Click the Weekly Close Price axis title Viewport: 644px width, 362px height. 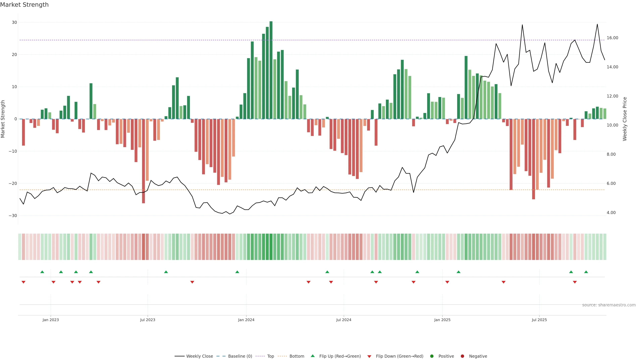(x=625, y=119)
